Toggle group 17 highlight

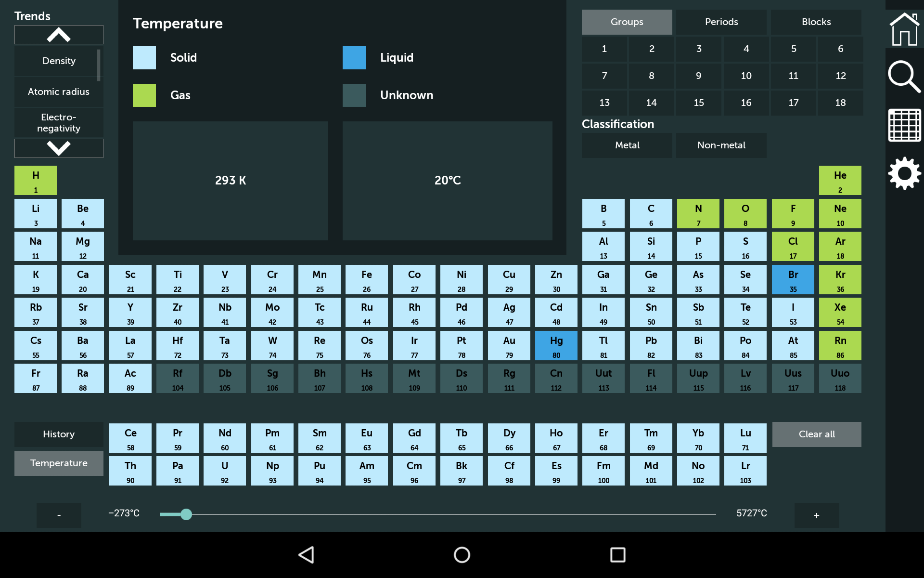coord(793,103)
